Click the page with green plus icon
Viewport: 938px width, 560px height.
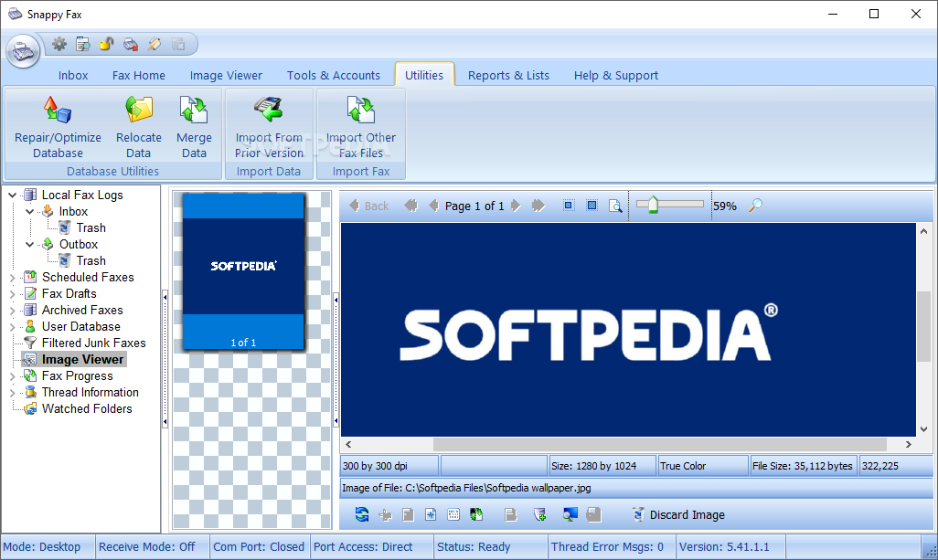pyautogui.click(x=539, y=514)
